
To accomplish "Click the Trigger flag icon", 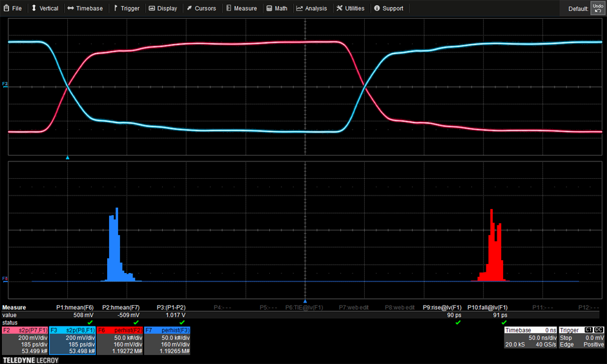I will point(116,8).
